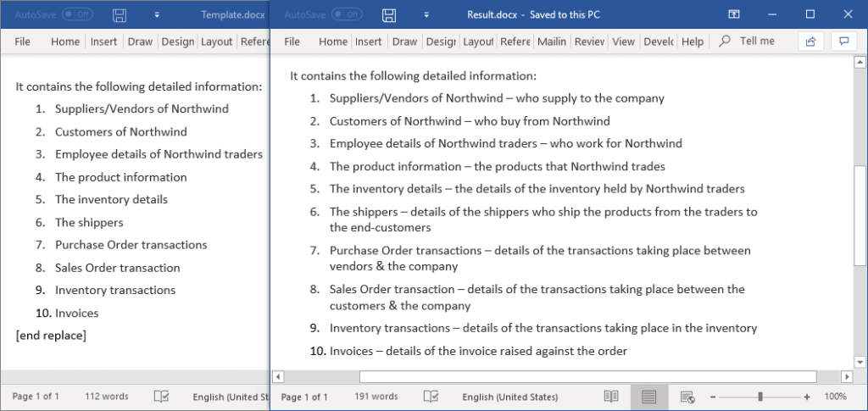Screen dimensions: 868x411
Task: Open Draw tab in Template.docx window
Action: (x=140, y=42)
